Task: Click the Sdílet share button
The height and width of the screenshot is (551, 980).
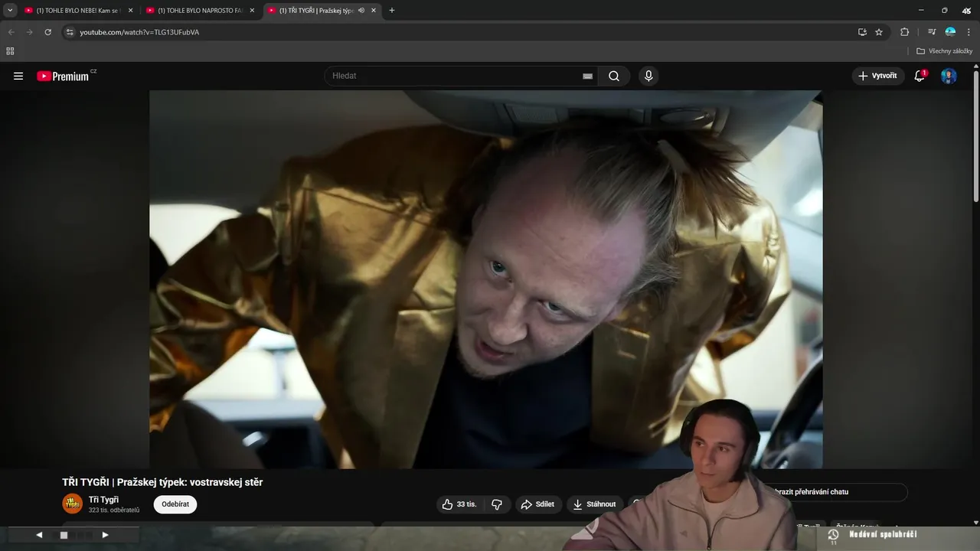Action: click(537, 504)
